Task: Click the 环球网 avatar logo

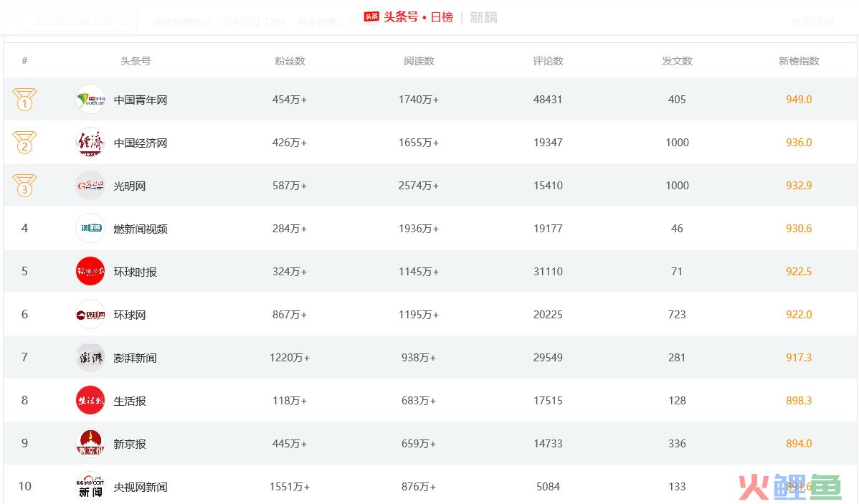Action: [90, 315]
